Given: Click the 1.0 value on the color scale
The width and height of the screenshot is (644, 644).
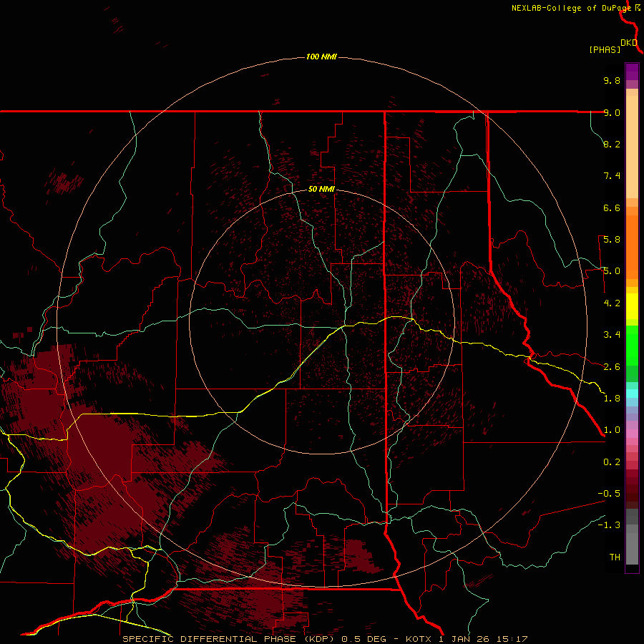Looking at the screenshot, I should pyautogui.click(x=612, y=430).
